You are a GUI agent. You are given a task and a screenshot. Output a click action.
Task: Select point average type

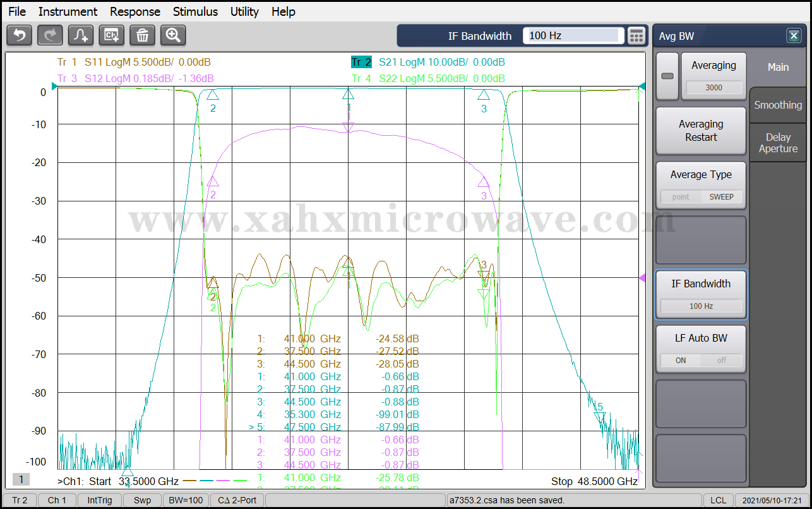tap(681, 196)
